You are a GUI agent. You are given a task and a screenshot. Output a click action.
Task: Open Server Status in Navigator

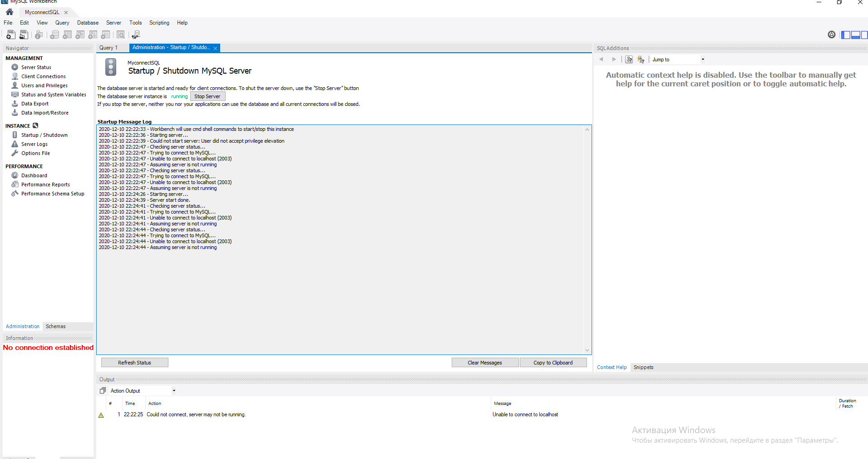(36, 67)
